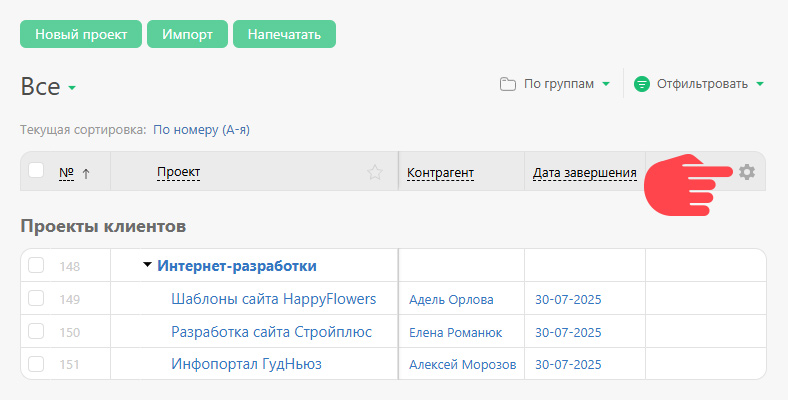Click the date 30-07-2025 in row 149

568,300
